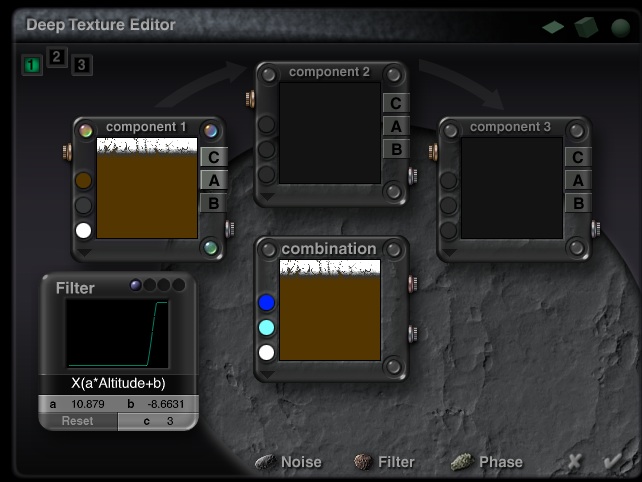642x482 pixels.
Task: Open white color swatch in combination
Action: [267, 352]
